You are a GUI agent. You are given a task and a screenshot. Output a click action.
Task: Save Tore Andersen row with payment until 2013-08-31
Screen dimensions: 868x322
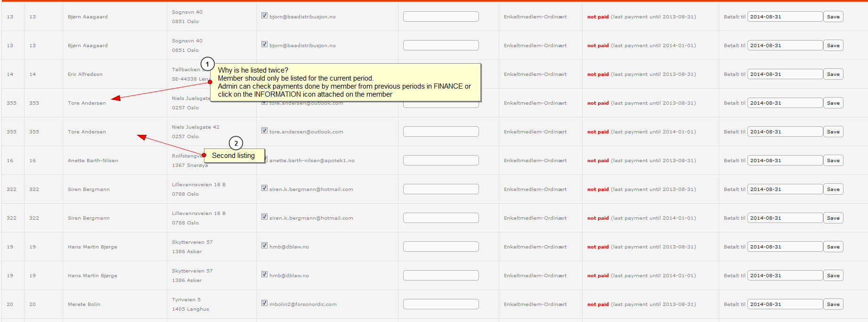(x=833, y=103)
